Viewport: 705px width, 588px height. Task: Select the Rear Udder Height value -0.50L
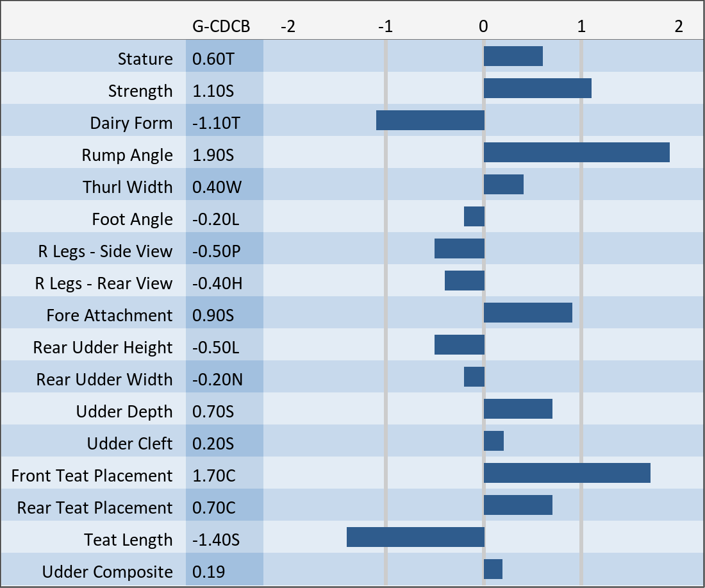pyautogui.click(x=216, y=348)
